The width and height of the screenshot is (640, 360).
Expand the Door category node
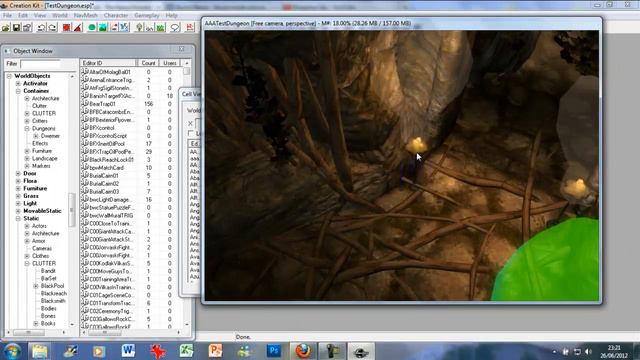(x=18, y=173)
